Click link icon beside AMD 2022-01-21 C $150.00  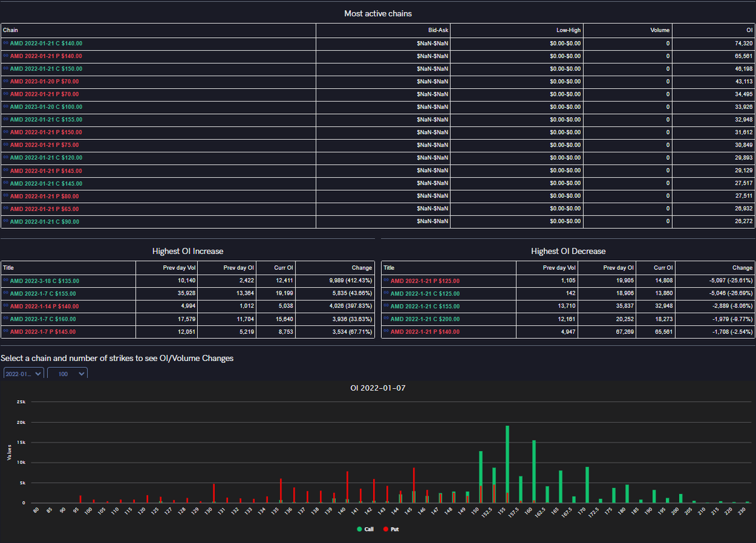[x=6, y=69]
